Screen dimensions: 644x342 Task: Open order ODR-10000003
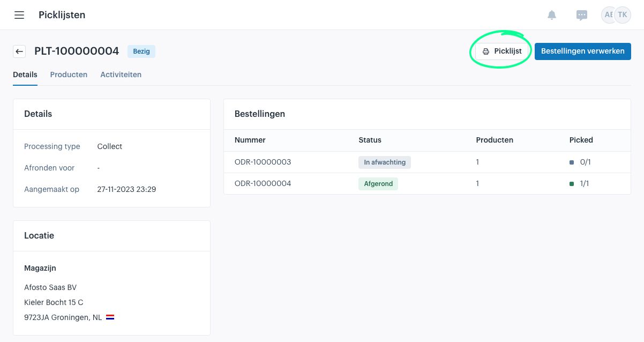[263, 162]
